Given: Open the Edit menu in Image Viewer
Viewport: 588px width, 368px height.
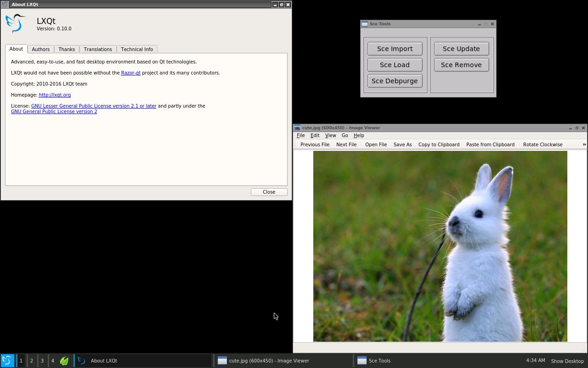Looking at the screenshot, I should (x=315, y=136).
